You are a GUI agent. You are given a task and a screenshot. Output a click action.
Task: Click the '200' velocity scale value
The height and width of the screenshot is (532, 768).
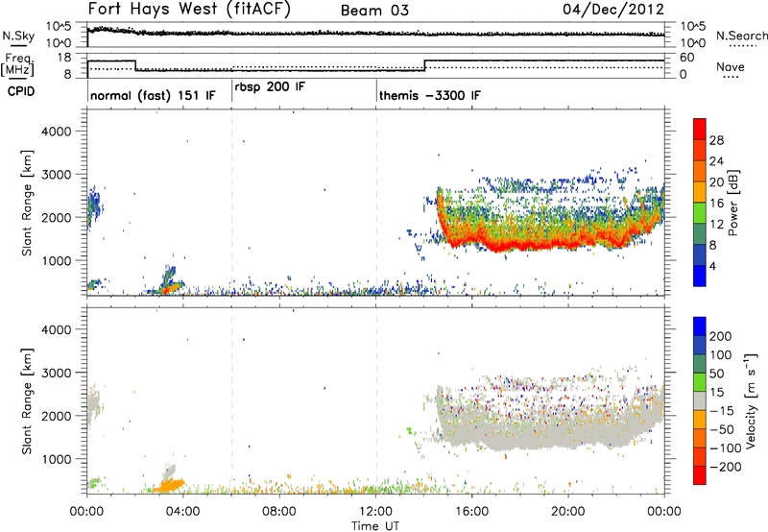point(721,336)
